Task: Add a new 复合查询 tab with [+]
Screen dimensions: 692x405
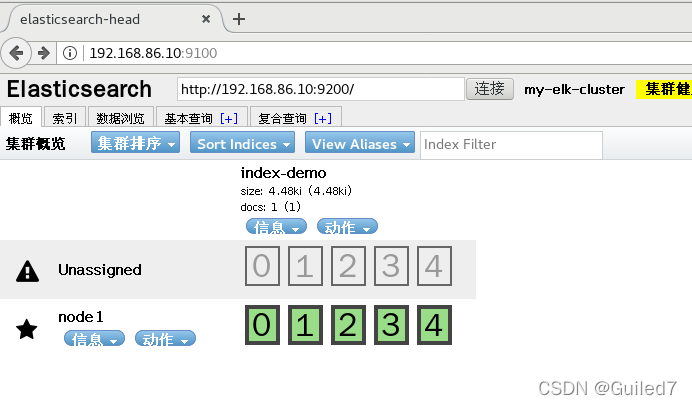Action: click(323, 118)
